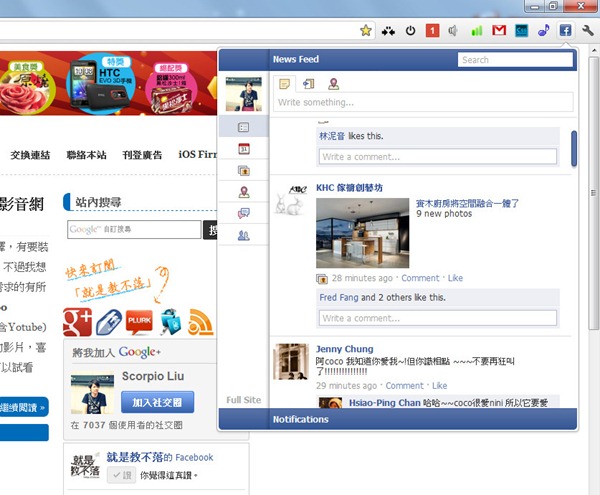Open the Chrome wrench settings menu
Screen dimensions: 600x495
point(588,30)
